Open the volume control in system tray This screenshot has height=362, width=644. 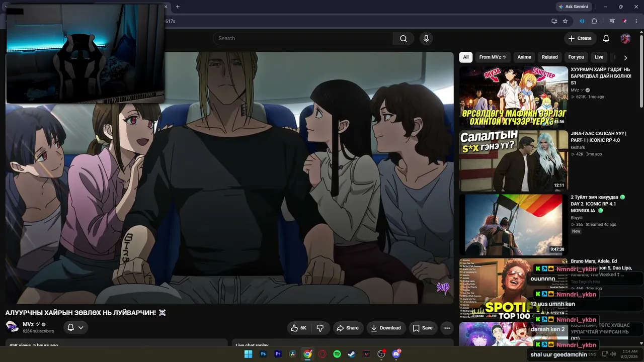coord(613,354)
